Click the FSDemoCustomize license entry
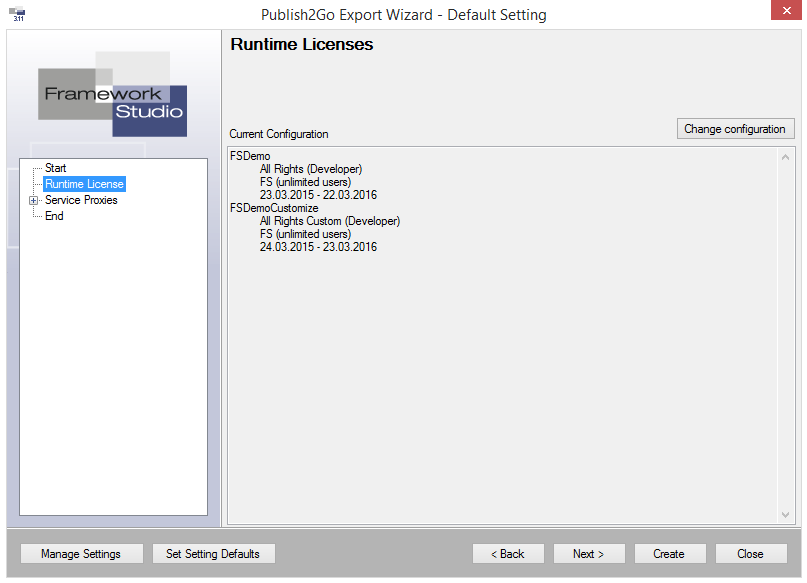Image resolution: width=807 pixels, height=583 pixels. pos(274,208)
